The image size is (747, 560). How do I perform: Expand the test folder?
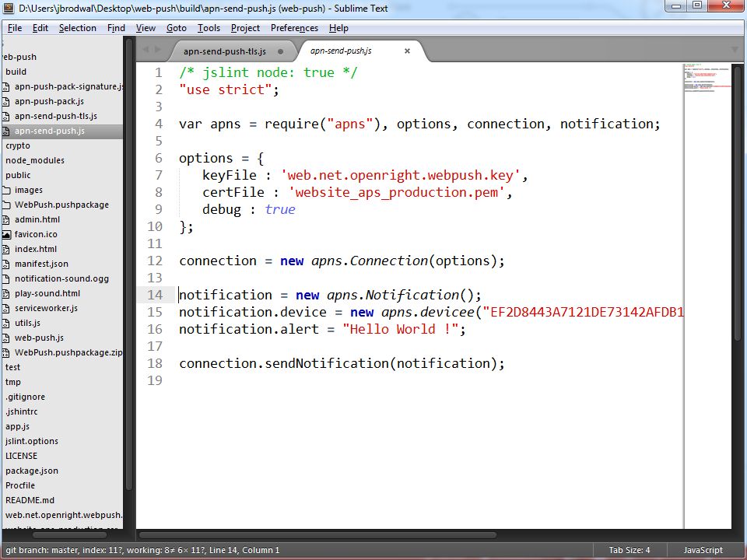coord(13,367)
